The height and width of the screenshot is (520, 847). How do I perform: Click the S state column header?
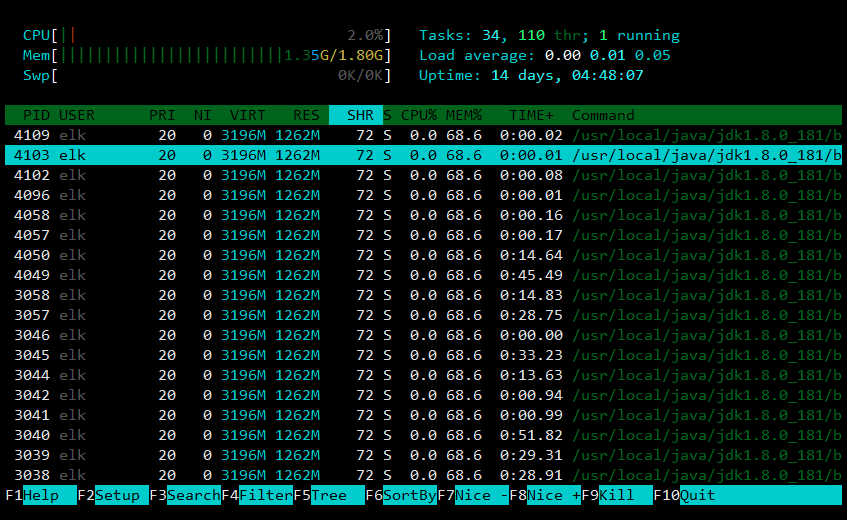pyautogui.click(x=387, y=115)
